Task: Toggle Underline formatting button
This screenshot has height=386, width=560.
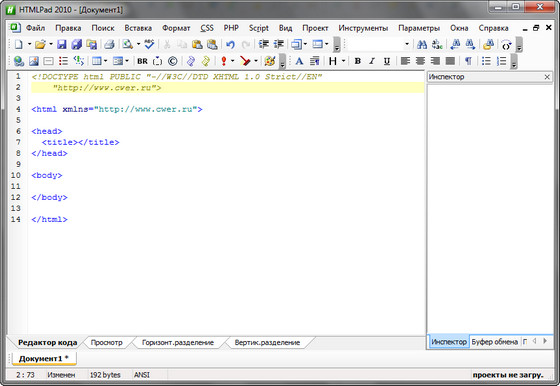Action: click(386, 61)
